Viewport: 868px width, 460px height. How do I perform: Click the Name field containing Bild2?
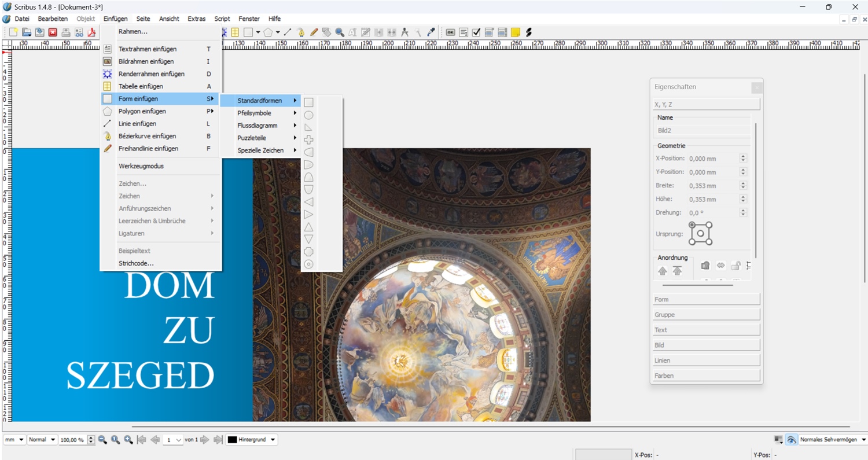point(703,131)
